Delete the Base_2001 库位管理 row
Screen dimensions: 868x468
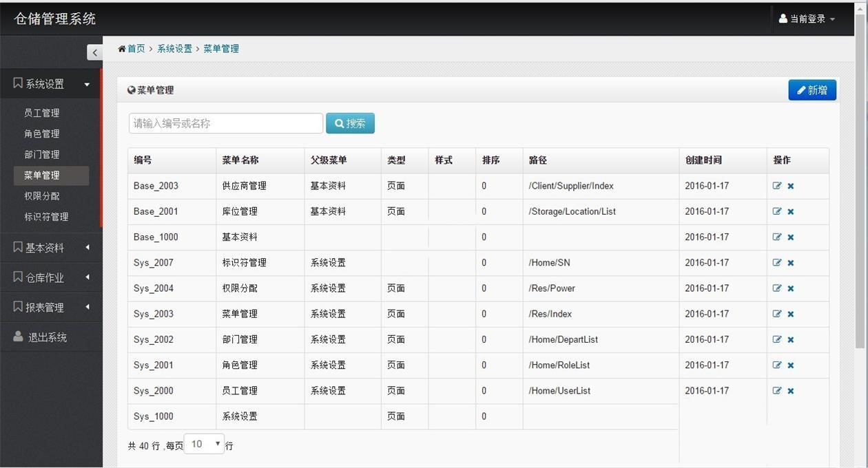pos(791,211)
